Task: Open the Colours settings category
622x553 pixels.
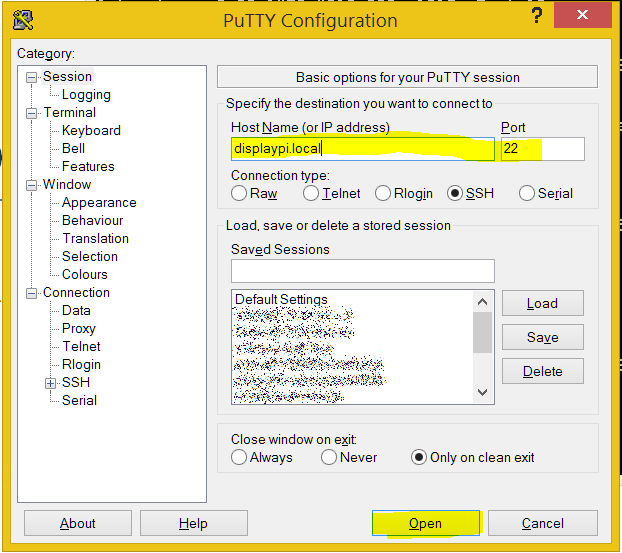Action: click(84, 275)
